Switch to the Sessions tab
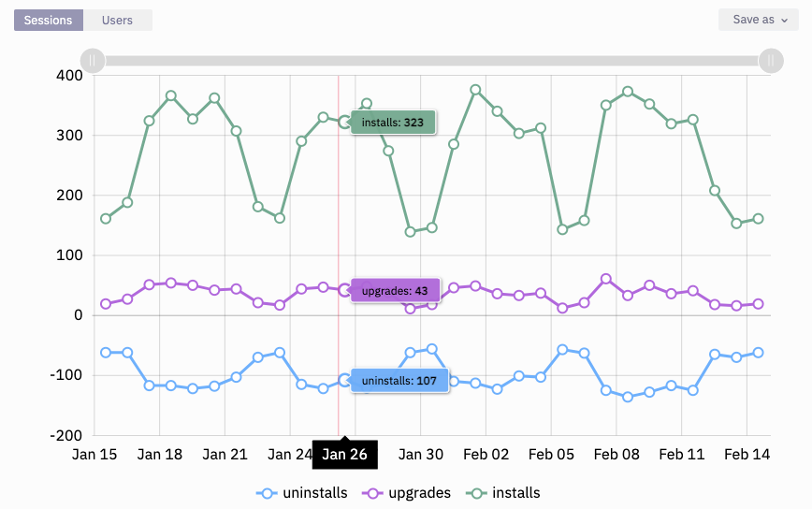812x509 pixels. click(x=48, y=20)
